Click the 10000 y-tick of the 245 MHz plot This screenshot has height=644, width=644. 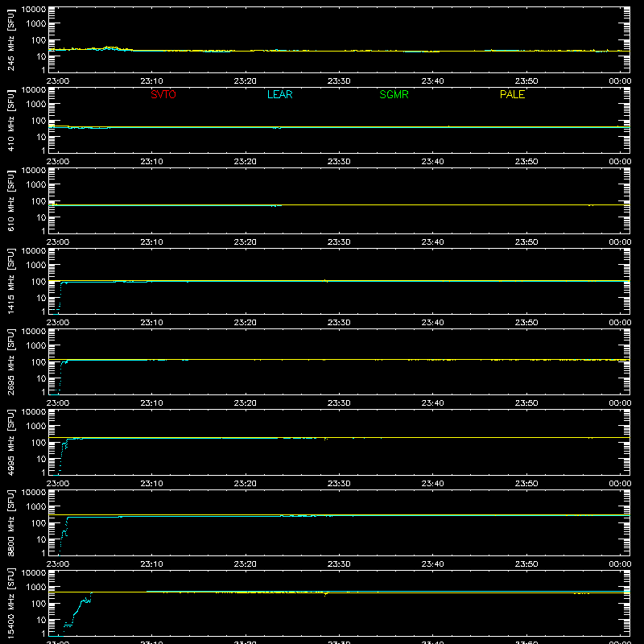pos(34,10)
